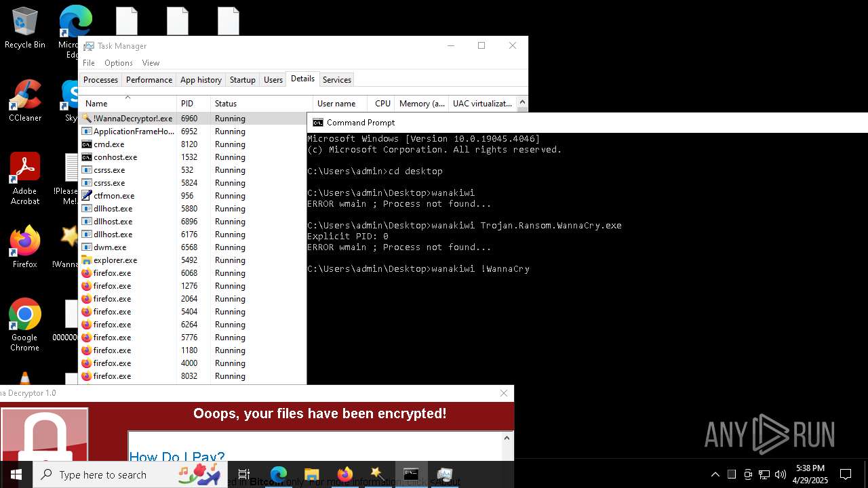The height and width of the screenshot is (488, 868).
Task: Click the WannaDecryptor taskbar icon
Action: (378, 474)
